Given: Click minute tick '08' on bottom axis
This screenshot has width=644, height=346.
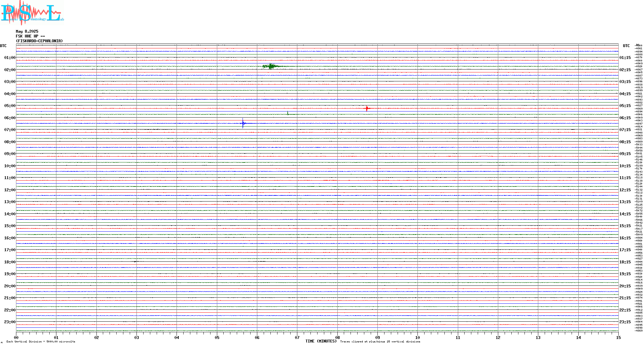Looking at the screenshot, I should [337, 337].
